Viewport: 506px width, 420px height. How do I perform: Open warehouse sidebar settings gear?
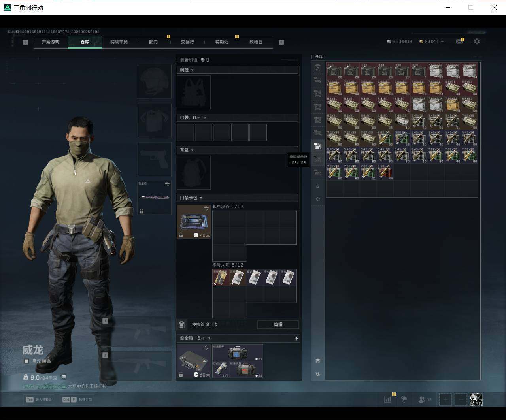tap(318, 199)
